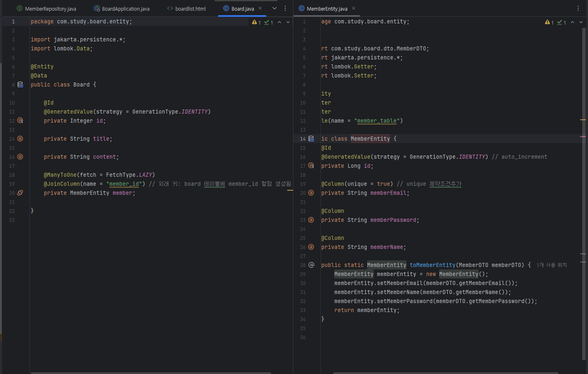Image resolution: width=588 pixels, height=374 pixels.
Task: Click the 'toMemberEntity' method name
Action: (433, 265)
